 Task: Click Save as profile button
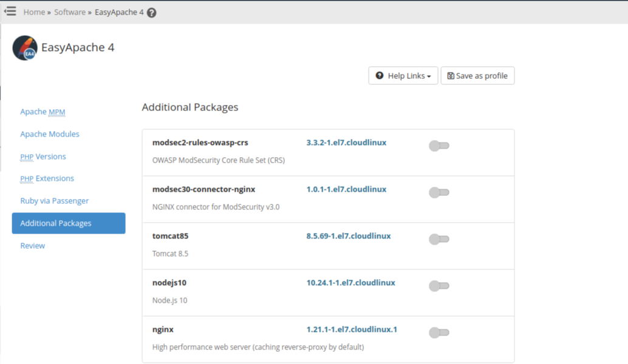tap(477, 76)
